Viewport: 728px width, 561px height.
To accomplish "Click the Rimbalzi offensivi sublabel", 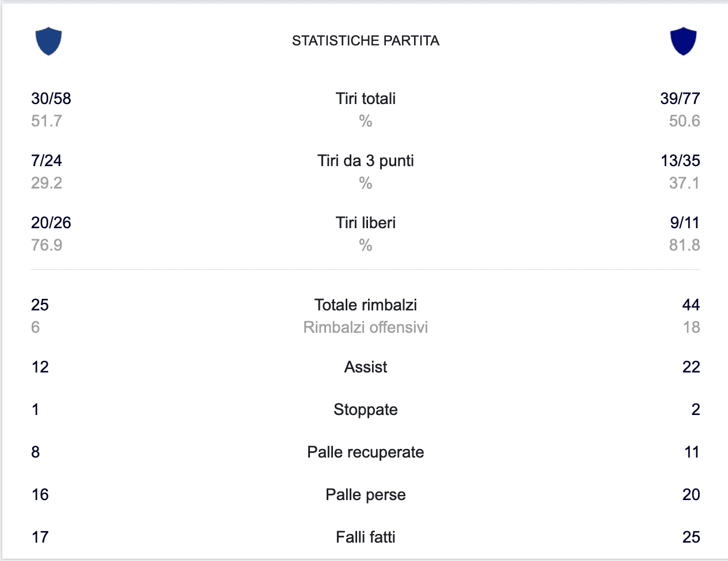I will coord(366,327).
